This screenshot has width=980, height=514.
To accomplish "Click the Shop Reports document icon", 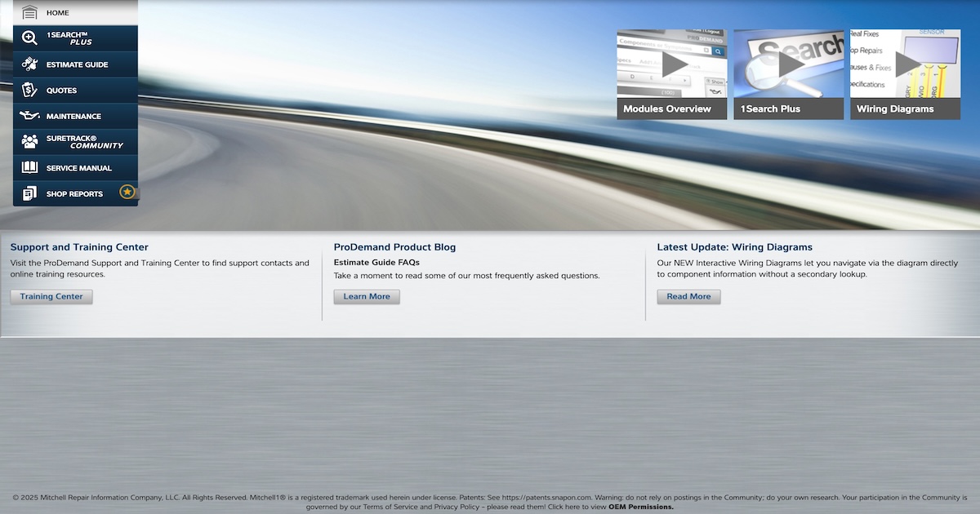I will point(29,193).
